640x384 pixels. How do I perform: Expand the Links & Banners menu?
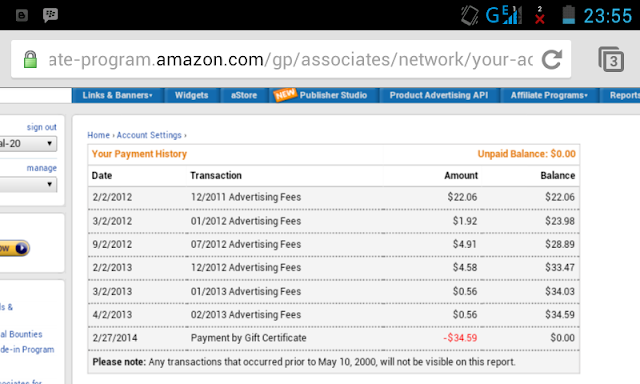(118, 95)
